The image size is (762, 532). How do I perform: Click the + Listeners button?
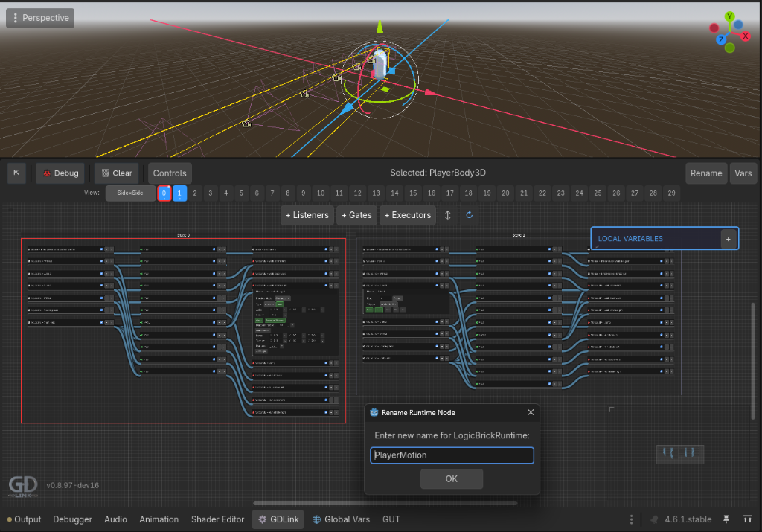[307, 215]
